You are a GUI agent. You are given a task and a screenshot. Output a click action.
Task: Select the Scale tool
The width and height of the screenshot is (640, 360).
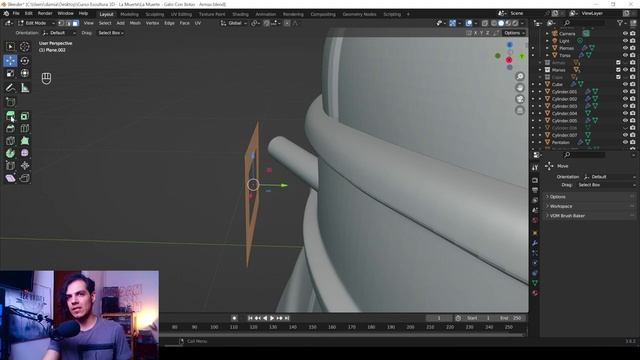click(x=10, y=73)
